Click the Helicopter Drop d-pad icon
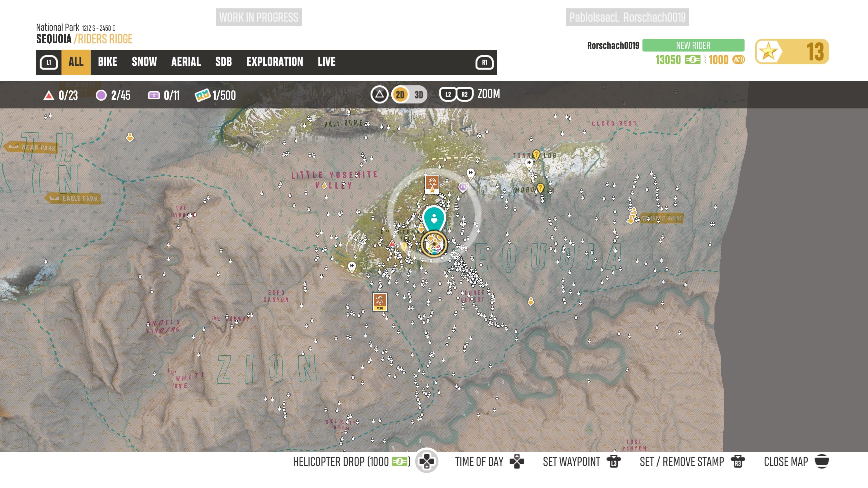This screenshot has height=488, width=868. point(427,461)
